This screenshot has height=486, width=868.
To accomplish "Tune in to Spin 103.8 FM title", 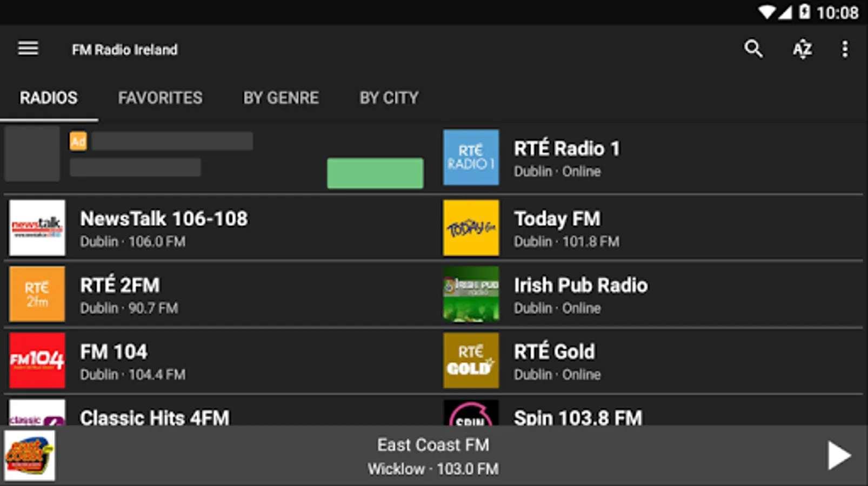I will click(578, 417).
